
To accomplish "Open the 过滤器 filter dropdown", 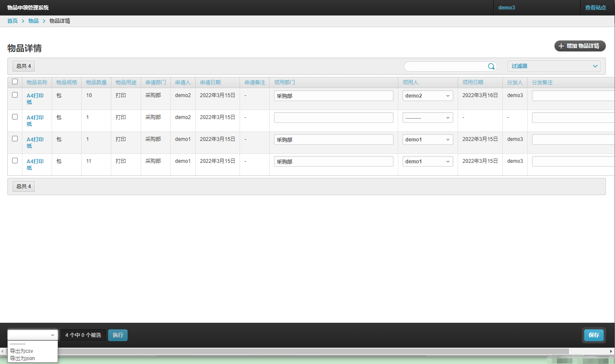I will (554, 66).
